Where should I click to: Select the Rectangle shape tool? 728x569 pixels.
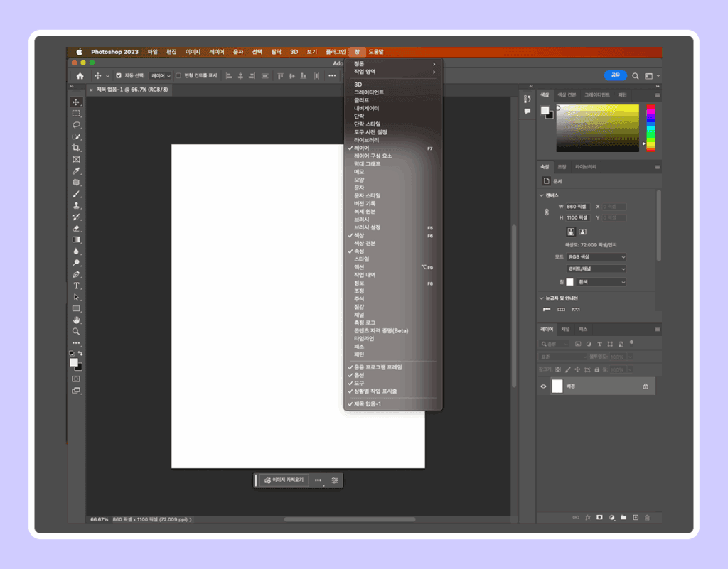76,309
